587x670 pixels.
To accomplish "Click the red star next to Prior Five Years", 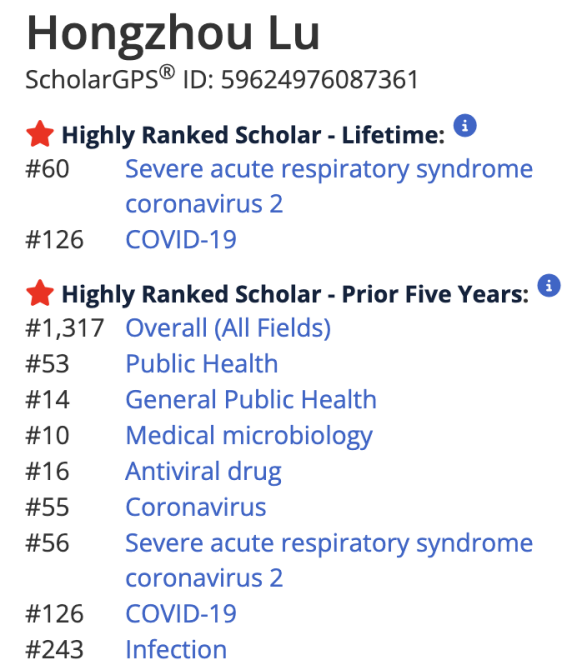I will point(40,294).
